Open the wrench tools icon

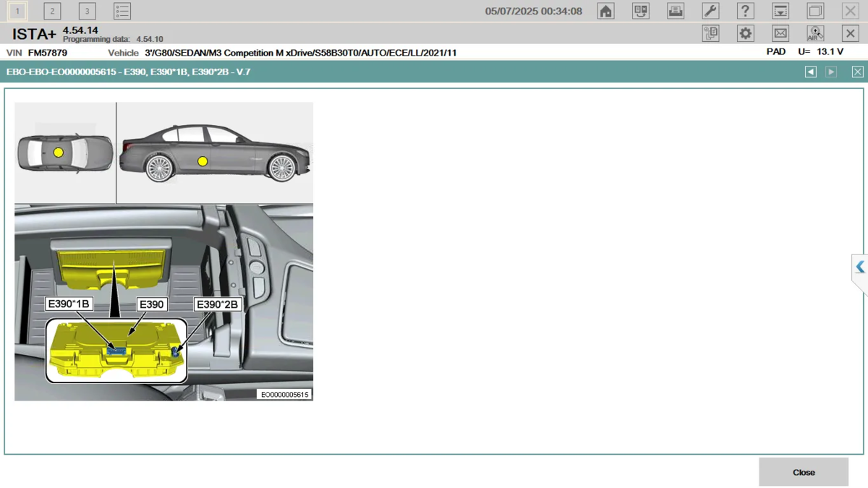click(x=710, y=11)
